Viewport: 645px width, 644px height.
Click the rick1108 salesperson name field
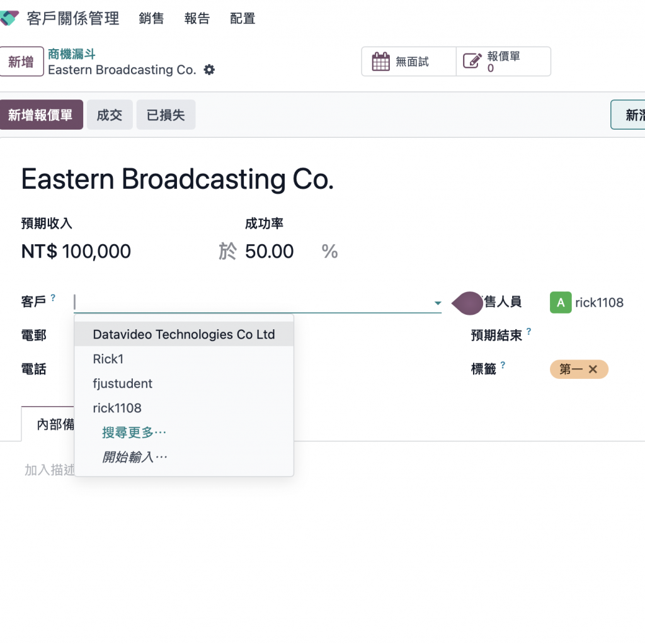pos(599,303)
